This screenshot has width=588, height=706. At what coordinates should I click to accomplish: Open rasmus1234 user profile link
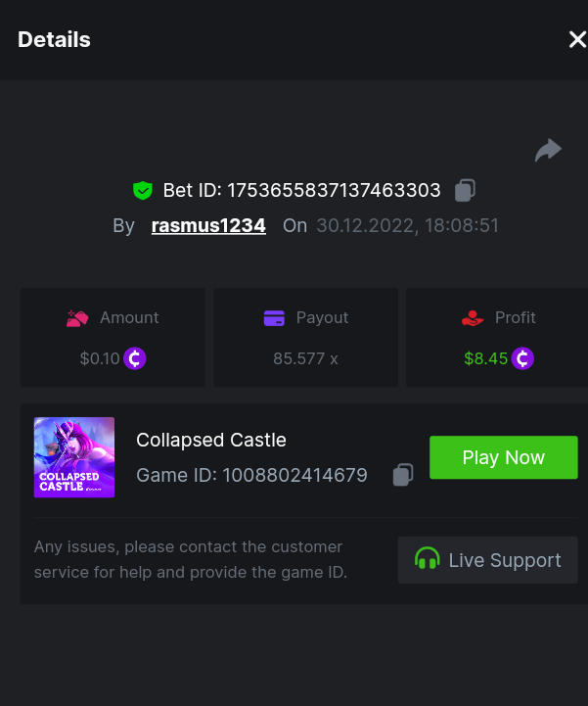click(208, 225)
